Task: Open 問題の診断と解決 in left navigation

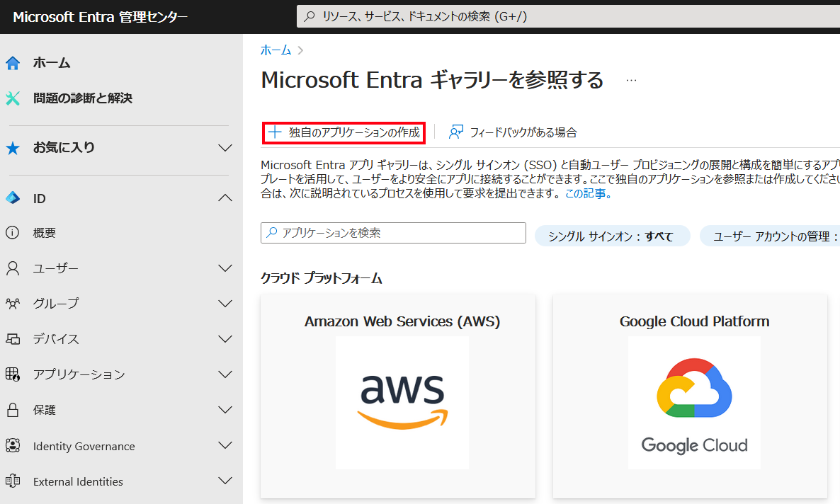Action: (82, 98)
